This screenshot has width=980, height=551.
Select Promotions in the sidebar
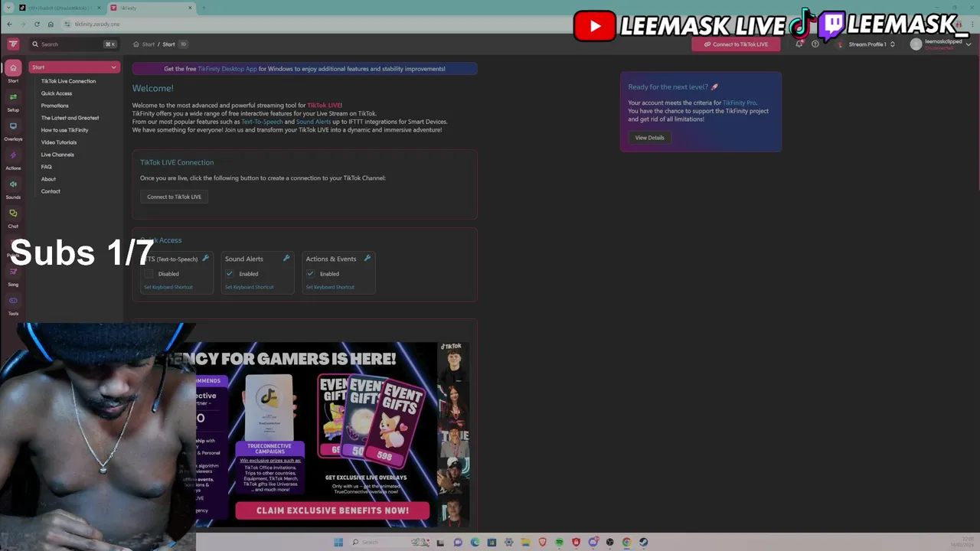[54, 106]
